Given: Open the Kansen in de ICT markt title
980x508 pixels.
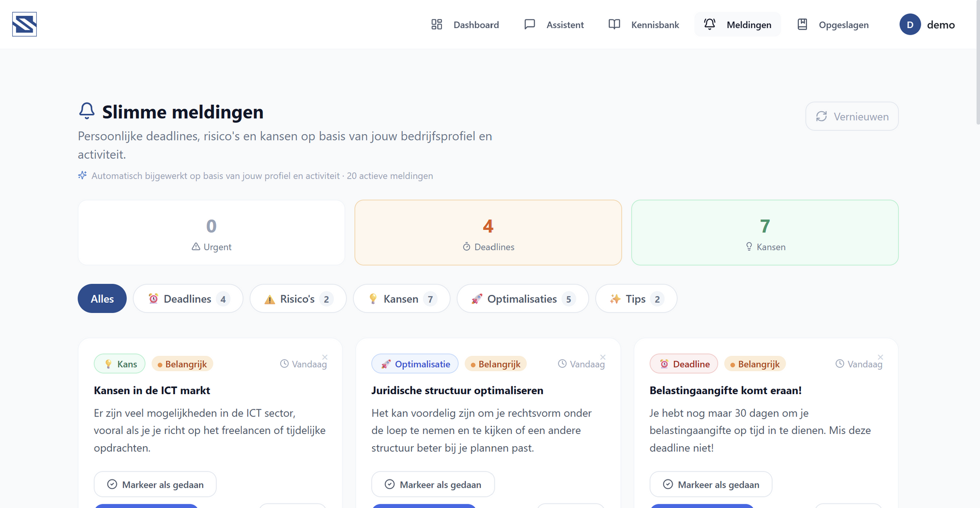Looking at the screenshot, I should 152,391.
